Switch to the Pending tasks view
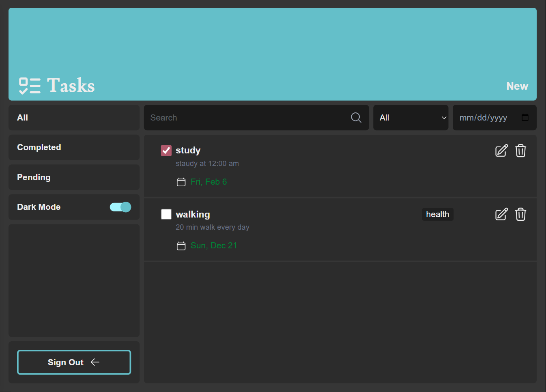The width and height of the screenshot is (546, 392). (x=74, y=177)
